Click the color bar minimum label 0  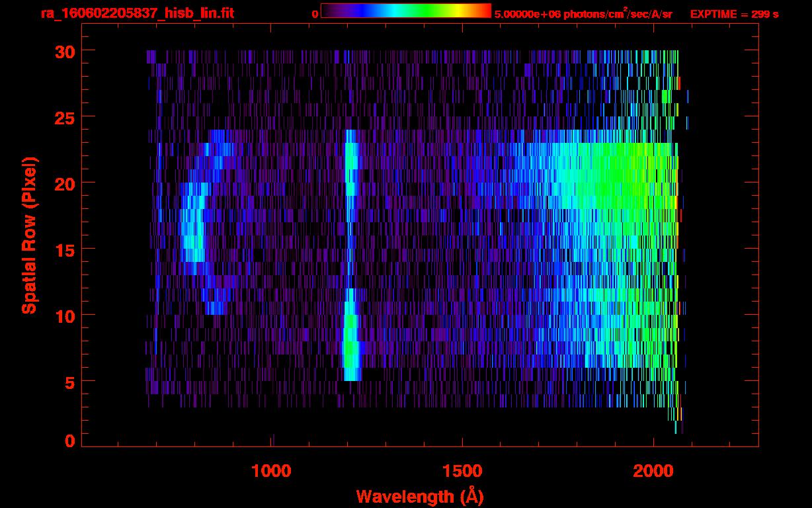pyautogui.click(x=315, y=15)
